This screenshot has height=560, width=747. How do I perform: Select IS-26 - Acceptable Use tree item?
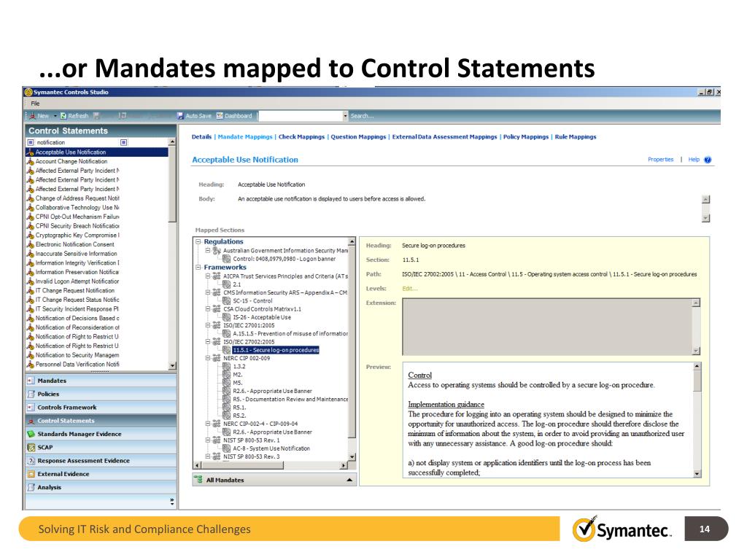[262, 317]
